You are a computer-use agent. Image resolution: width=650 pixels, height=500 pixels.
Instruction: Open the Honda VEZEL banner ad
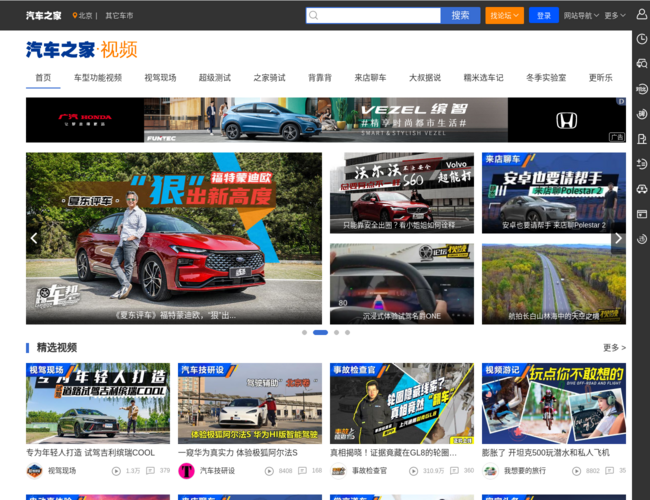(326, 120)
